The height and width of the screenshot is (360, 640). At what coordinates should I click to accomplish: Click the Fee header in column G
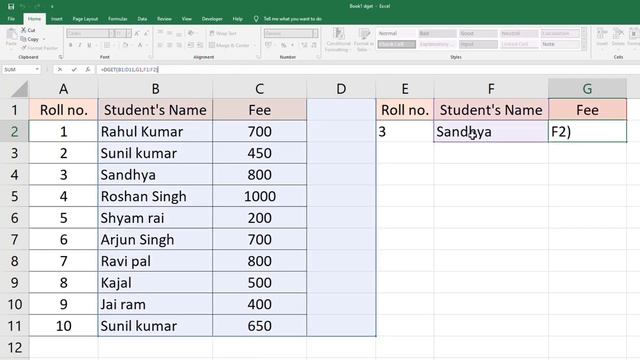pyautogui.click(x=587, y=110)
